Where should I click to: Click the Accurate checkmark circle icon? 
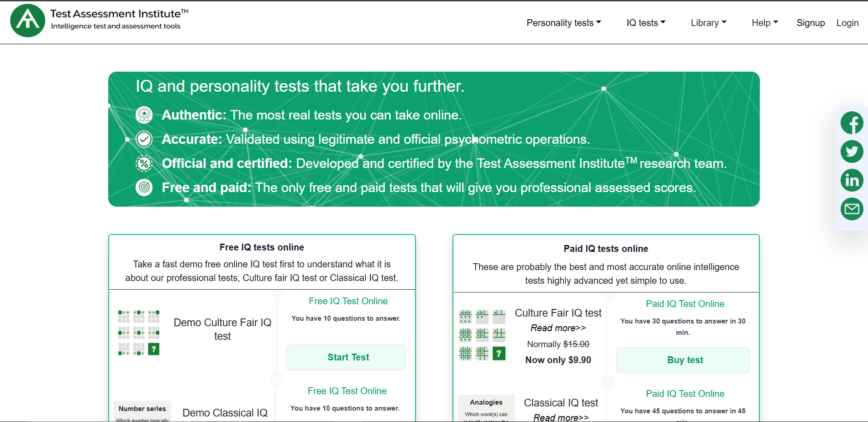[x=144, y=139]
